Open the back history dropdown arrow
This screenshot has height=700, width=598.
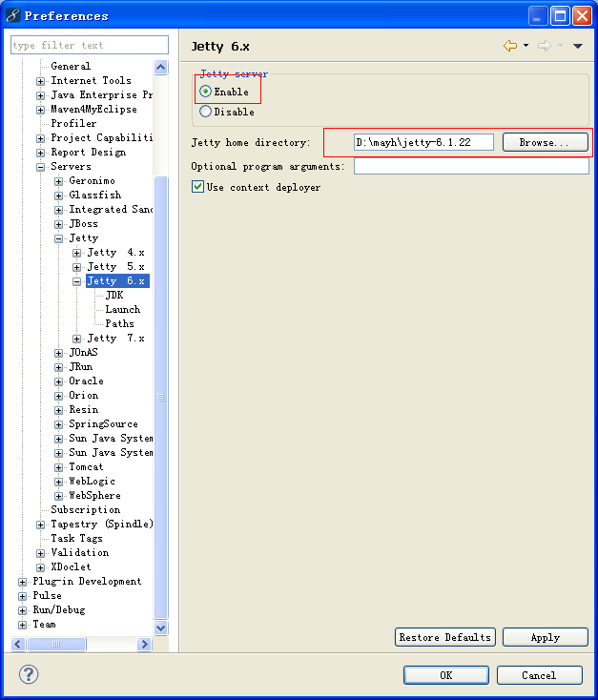[526, 45]
